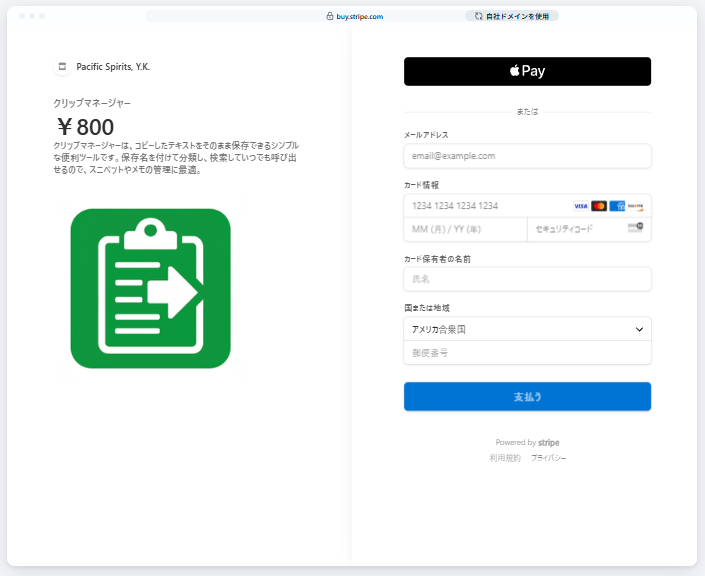Click the MM / YY expiry date field

tap(465, 229)
